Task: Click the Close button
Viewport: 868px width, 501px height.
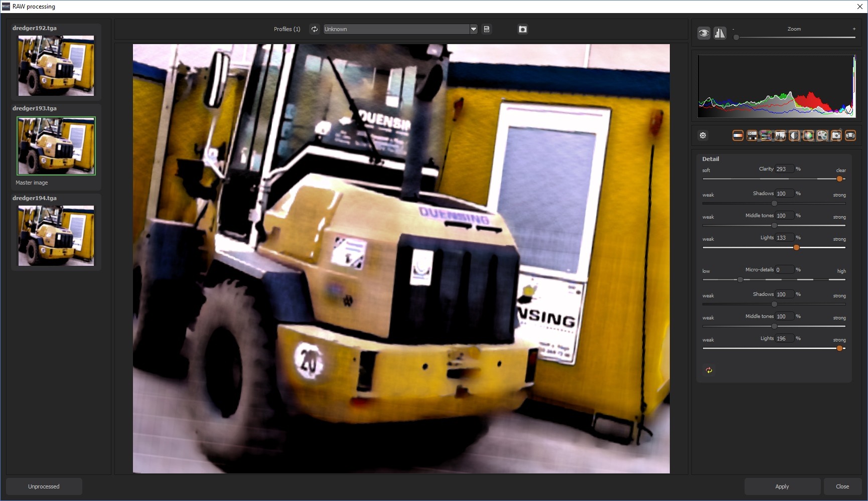Action: [x=842, y=486]
